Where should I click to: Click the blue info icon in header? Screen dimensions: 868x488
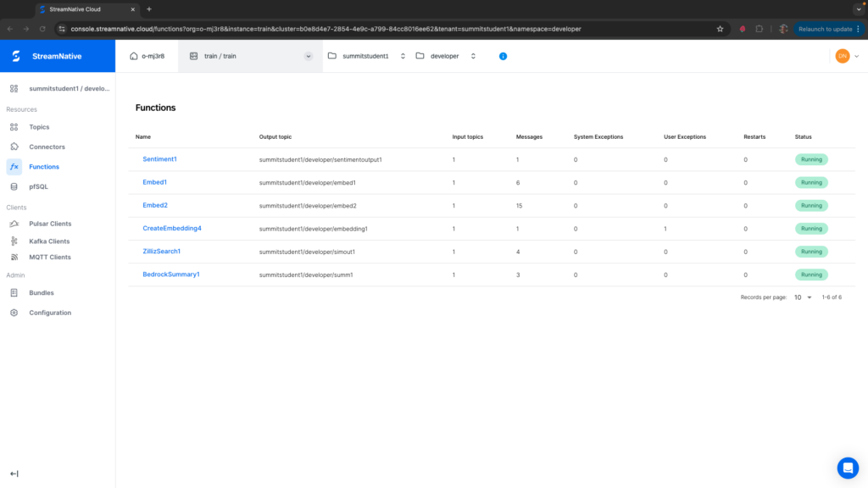pos(503,56)
